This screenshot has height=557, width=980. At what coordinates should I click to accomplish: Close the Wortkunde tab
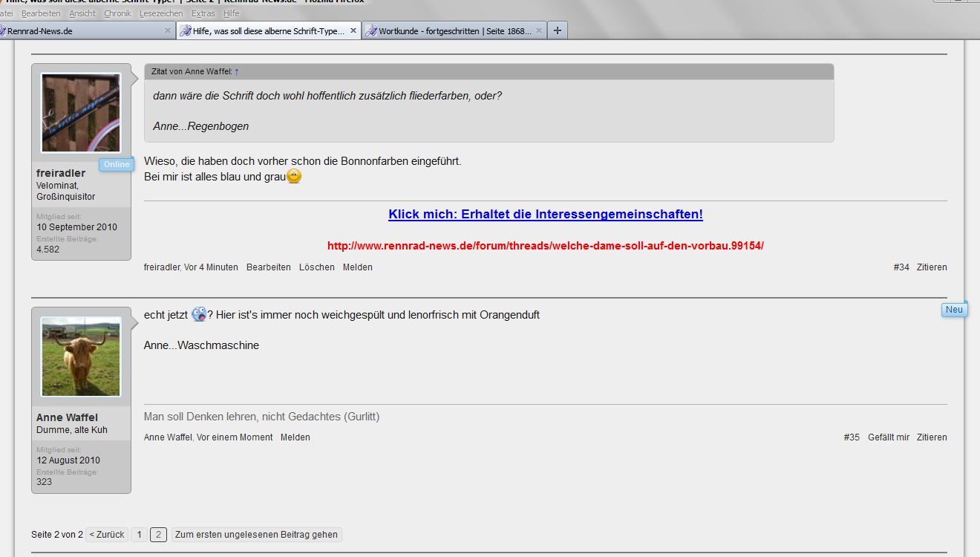pos(539,30)
